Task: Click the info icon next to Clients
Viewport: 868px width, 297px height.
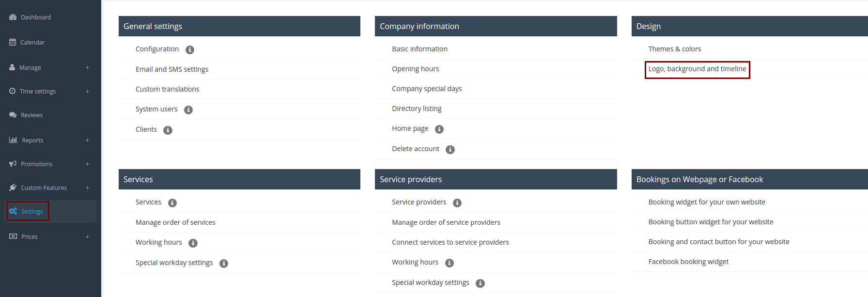Action: click(168, 130)
